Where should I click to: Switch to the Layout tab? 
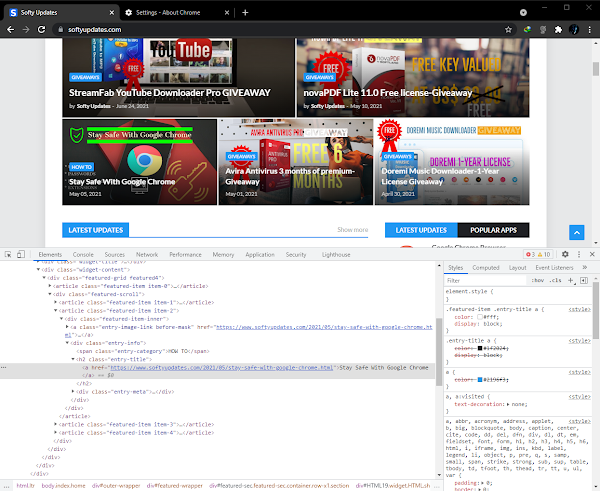pyautogui.click(x=517, y=268)
